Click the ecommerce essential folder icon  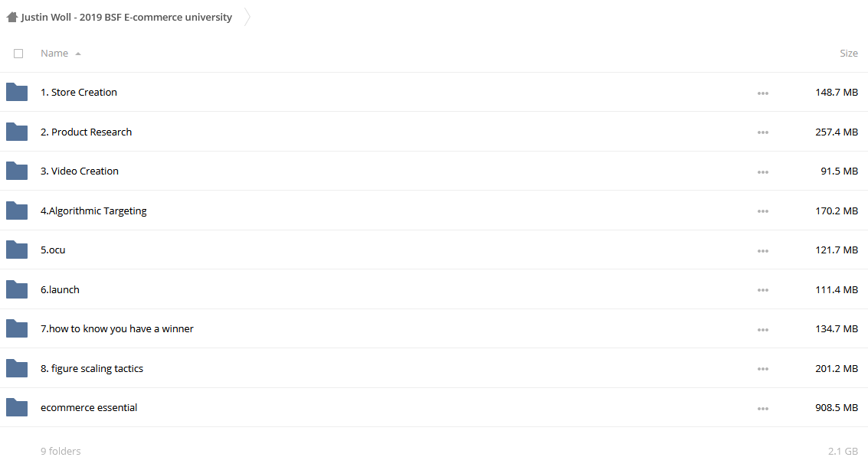tap(17, 407)
